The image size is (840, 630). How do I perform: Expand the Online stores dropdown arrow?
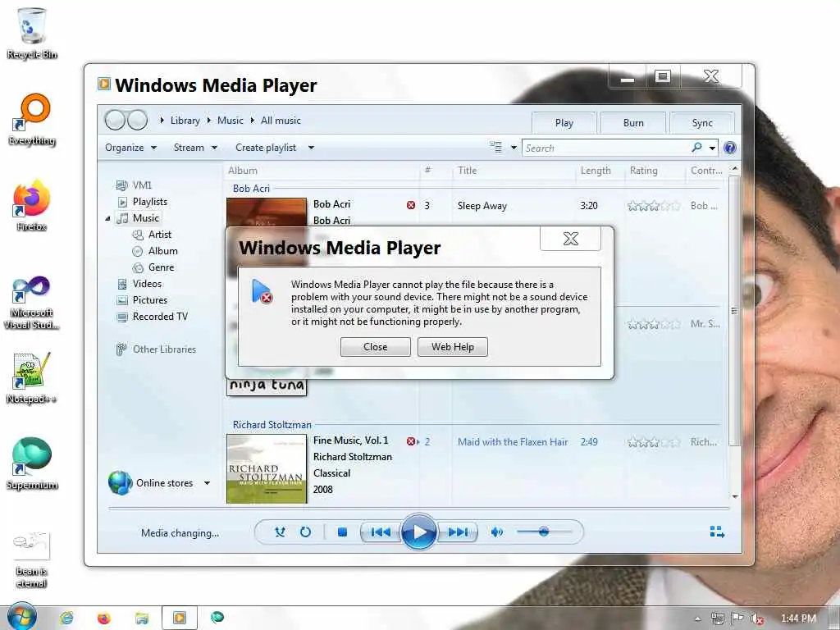point(207,483)
